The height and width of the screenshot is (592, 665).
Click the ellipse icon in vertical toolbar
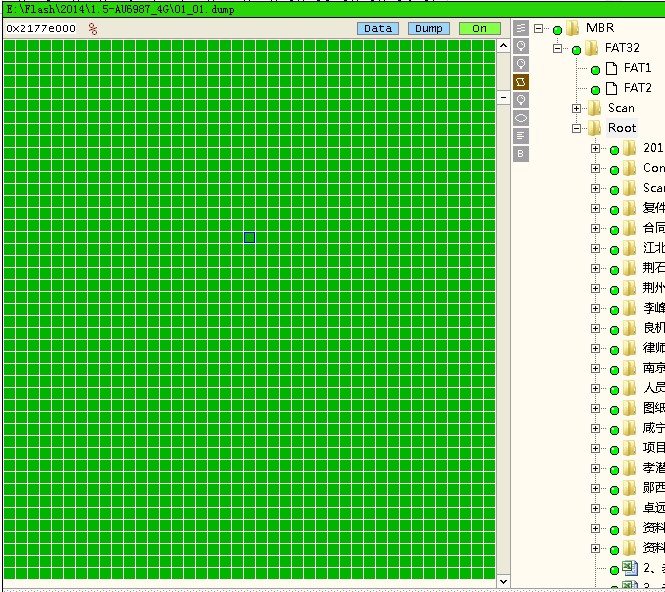point(521,118)
